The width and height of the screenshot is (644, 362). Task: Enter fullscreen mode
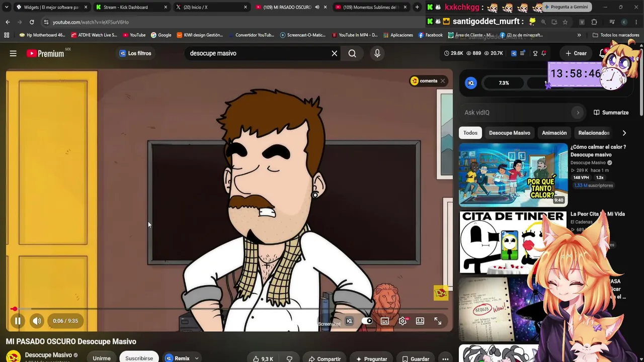[x=438, y=321]
